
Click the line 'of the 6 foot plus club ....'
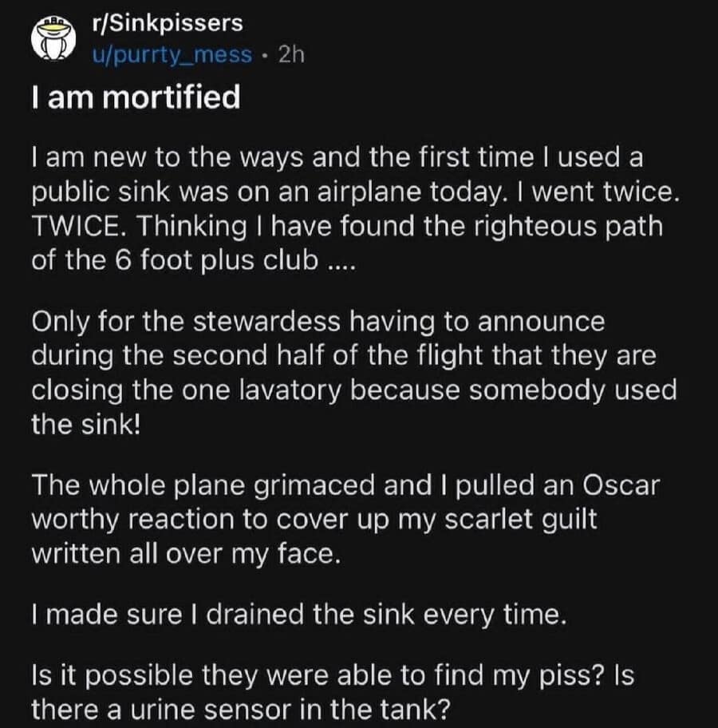pos(194,260)
